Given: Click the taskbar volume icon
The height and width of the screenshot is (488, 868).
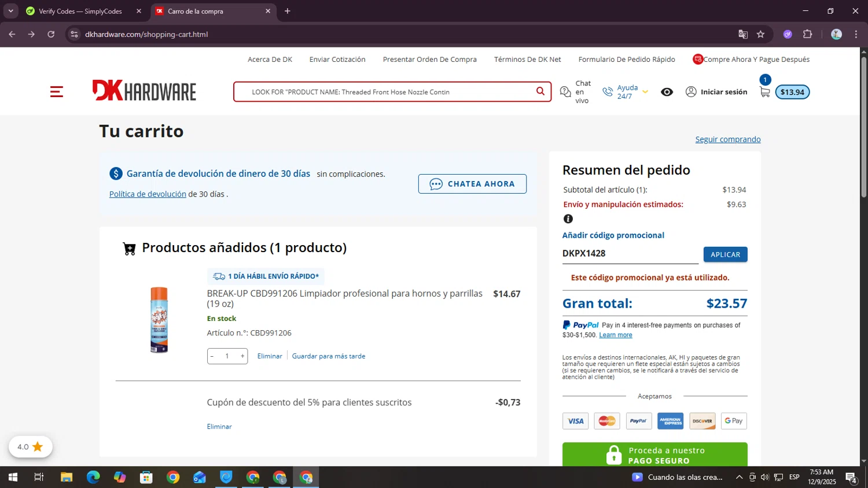Looking at the screenshot, I should click(765, 477).
